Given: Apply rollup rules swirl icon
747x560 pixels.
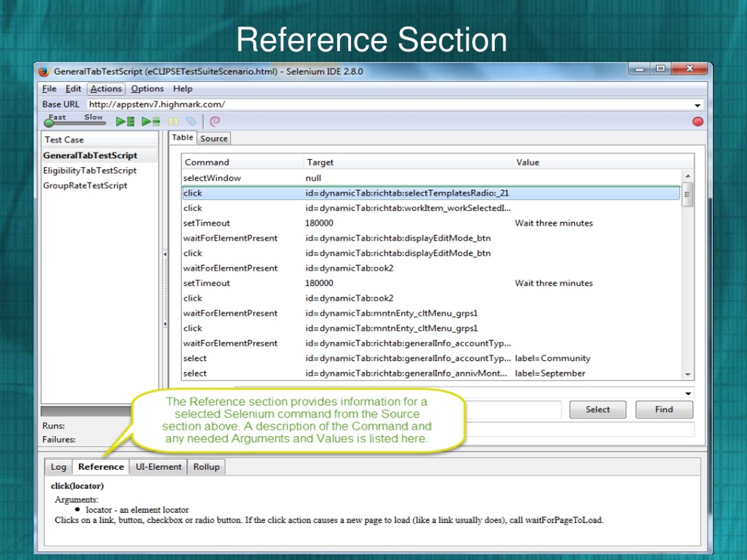Looking at the screenshot, I should click(215, 122).
